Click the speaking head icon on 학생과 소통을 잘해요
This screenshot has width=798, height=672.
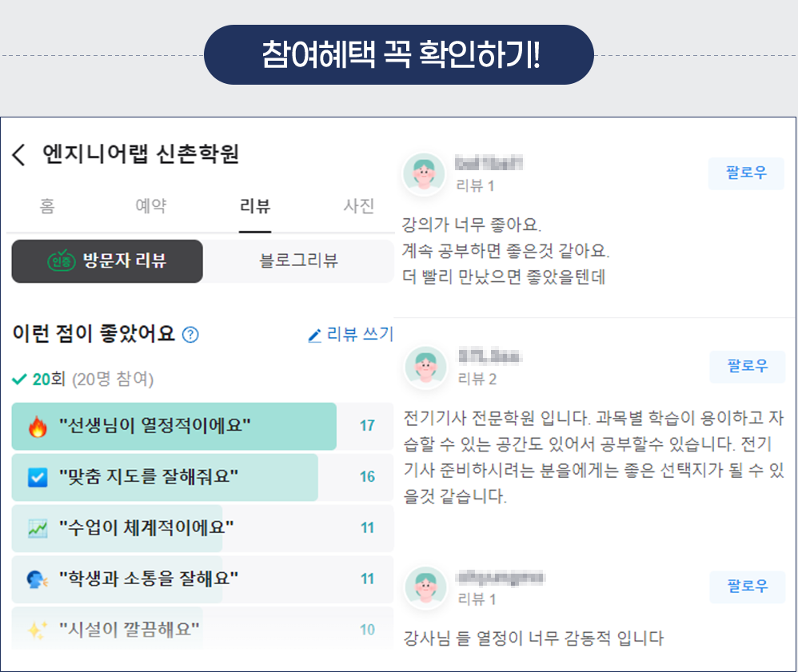(x=38, y=579)
